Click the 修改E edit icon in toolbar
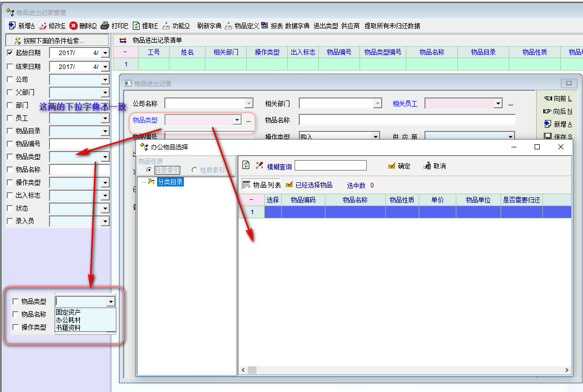 43,26
